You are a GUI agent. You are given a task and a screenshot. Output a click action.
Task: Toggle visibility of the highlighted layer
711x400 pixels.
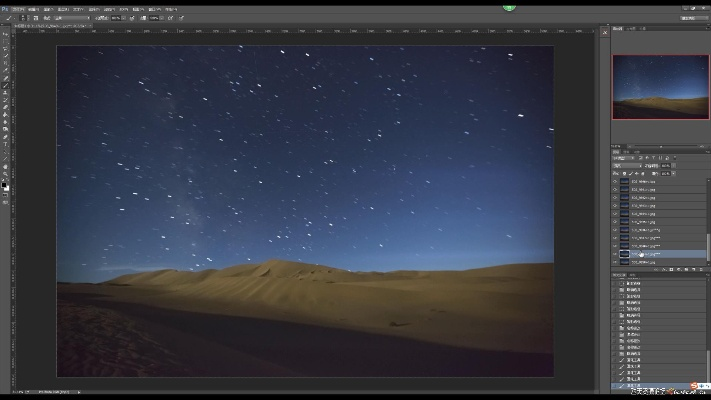615,254
